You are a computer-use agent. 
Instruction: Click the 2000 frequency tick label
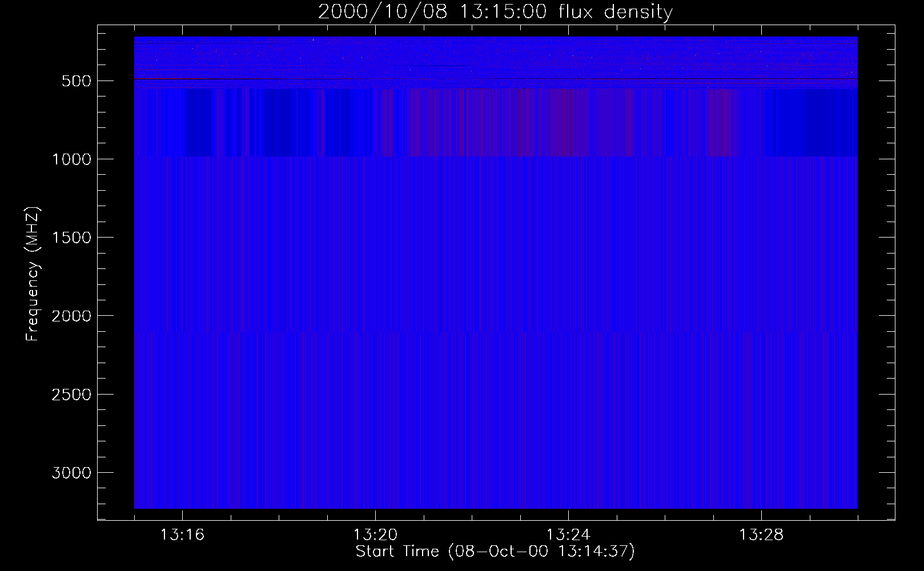click(x=71, y=316)
